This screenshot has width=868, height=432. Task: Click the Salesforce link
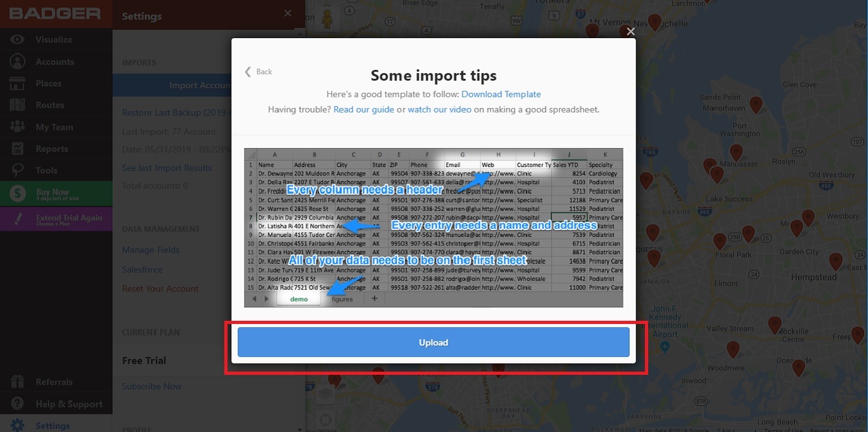[x=142, y=269]
